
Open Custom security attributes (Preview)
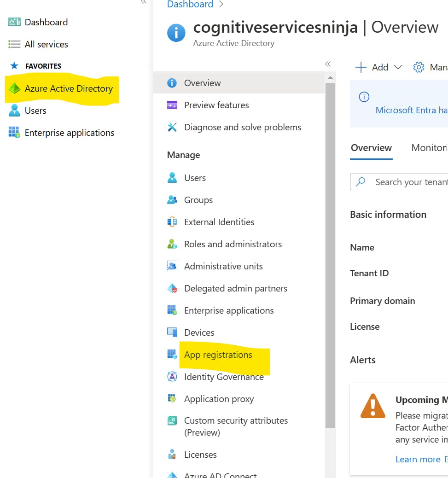point(236,426)
